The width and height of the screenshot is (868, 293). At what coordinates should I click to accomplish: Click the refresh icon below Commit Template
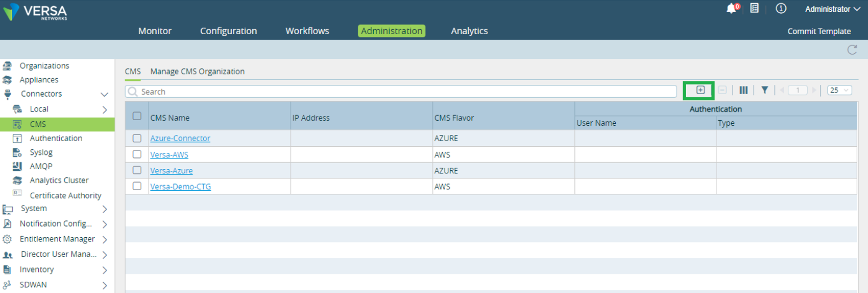[852, 50]
